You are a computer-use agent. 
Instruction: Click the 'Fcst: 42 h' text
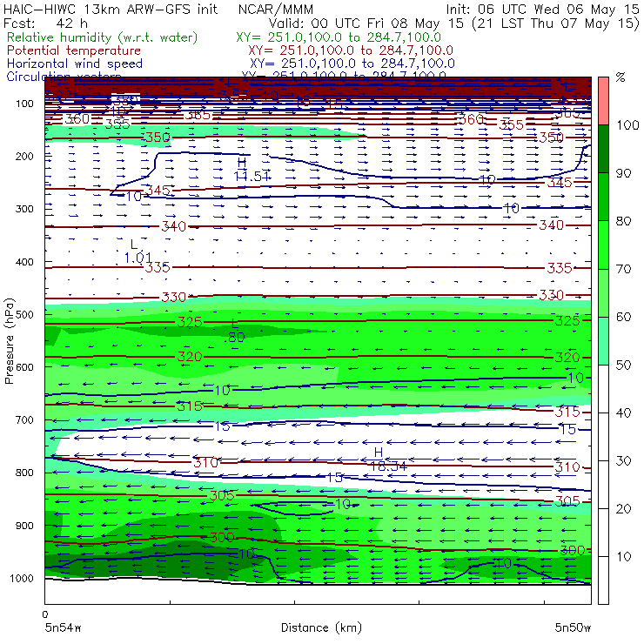45,23
